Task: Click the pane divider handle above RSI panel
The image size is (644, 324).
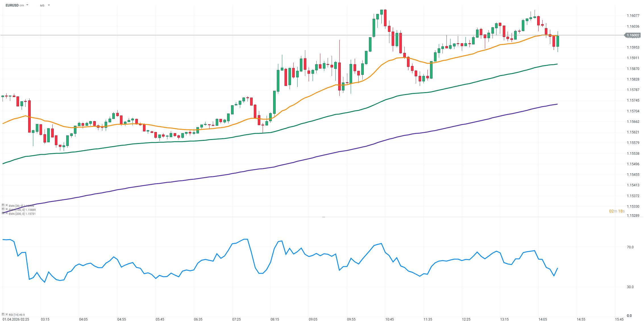Action: point(323,217)
